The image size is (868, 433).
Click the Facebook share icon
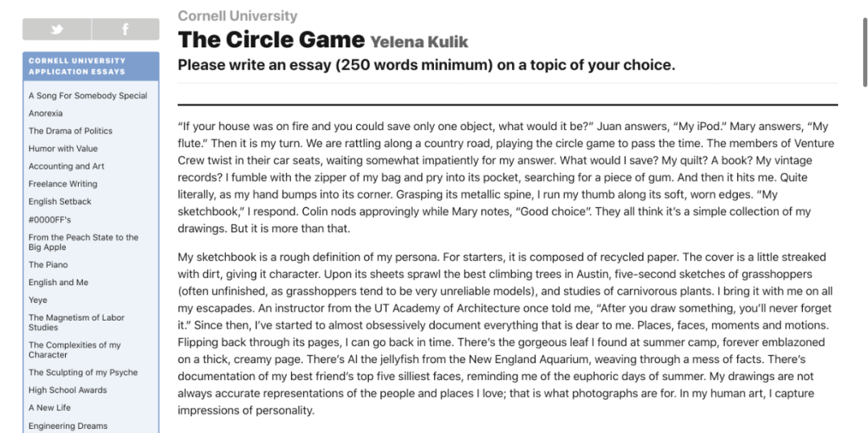pos(125,30)
